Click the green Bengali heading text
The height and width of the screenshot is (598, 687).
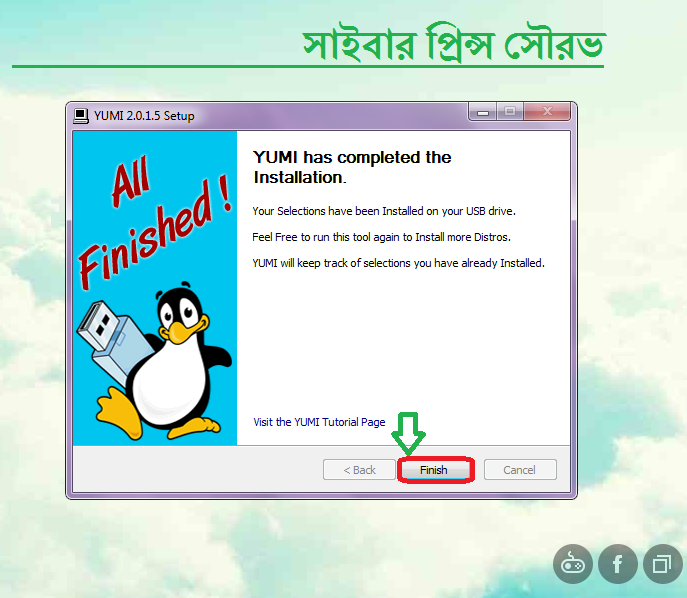point(454,43)
